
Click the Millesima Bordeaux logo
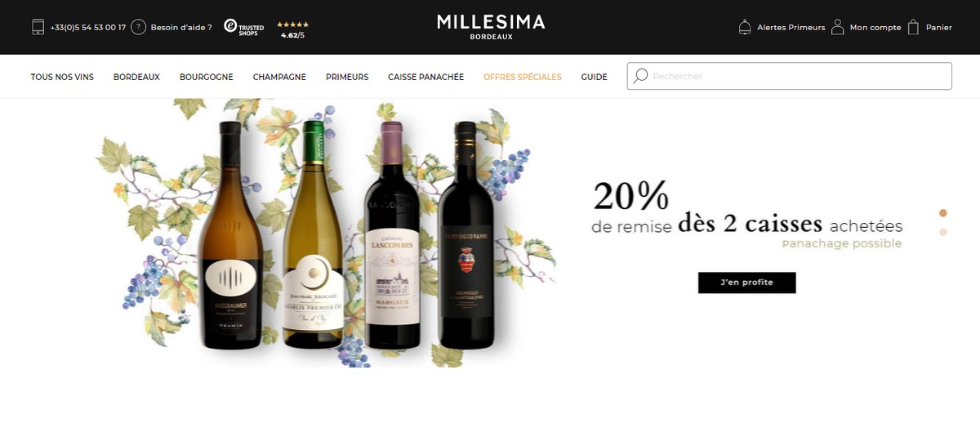tap(491, 26)
